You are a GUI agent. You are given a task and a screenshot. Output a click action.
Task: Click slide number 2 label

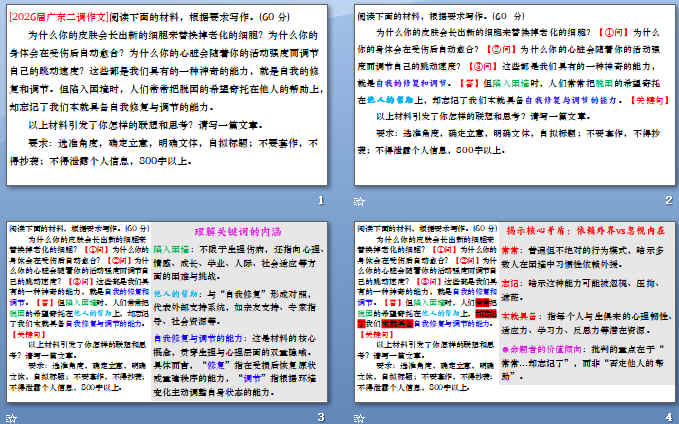[668, 202]
